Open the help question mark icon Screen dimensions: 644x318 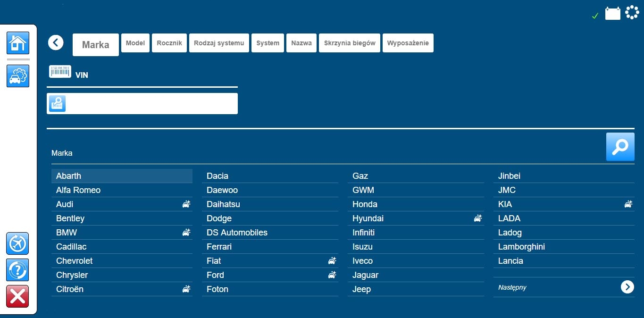[18, 270]
